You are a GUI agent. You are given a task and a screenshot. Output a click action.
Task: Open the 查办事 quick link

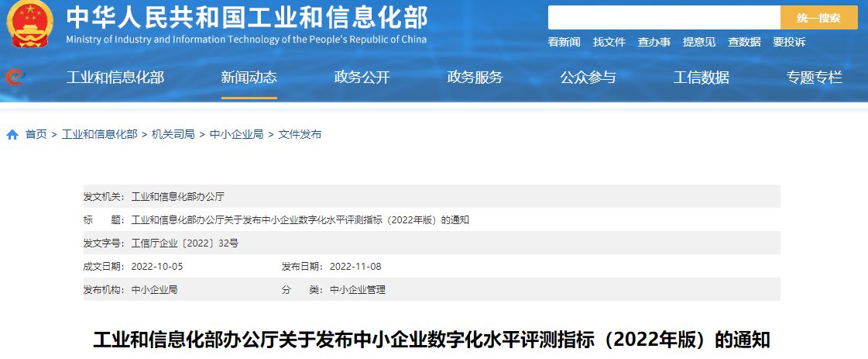click(x=654, y=42)
